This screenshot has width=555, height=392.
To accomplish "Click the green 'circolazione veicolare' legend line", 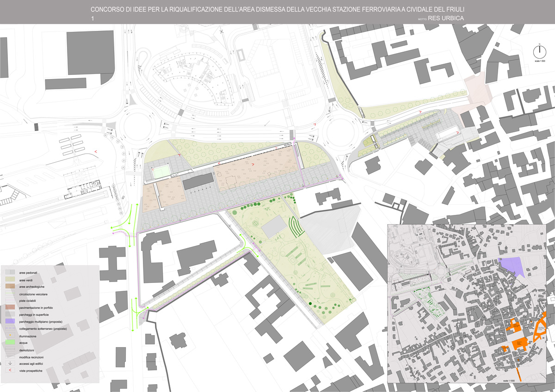I will [x=10, y=294].
